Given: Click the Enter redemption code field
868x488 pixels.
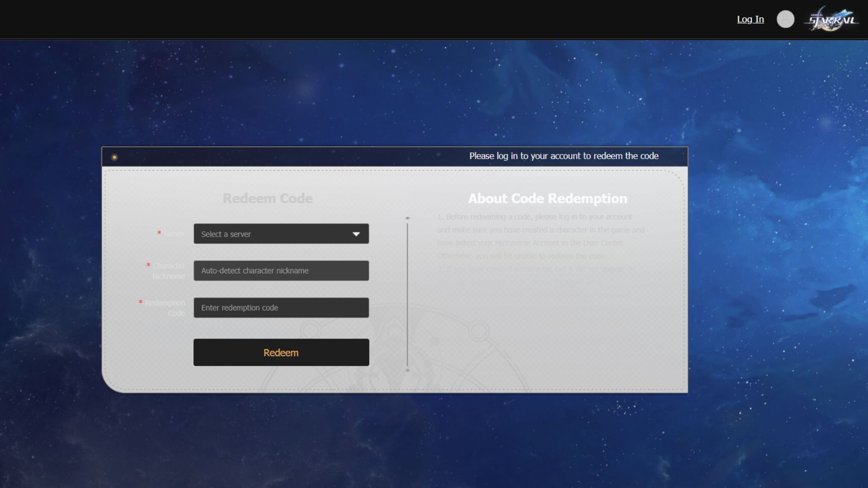Looking at the screenshot, I should click(281, 308).
